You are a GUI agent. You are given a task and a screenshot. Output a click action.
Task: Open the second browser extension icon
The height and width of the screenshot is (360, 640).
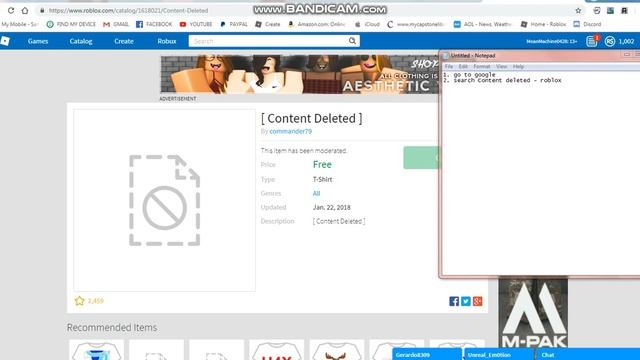[x=610, y=11]
